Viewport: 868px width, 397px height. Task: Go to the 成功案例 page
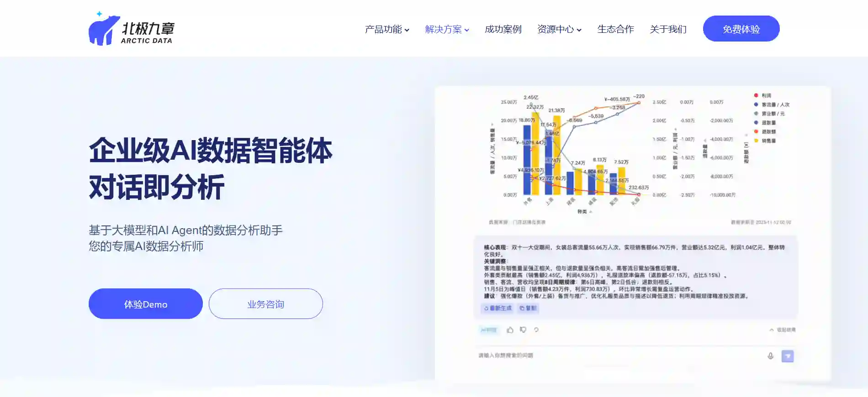coord(503,29)
